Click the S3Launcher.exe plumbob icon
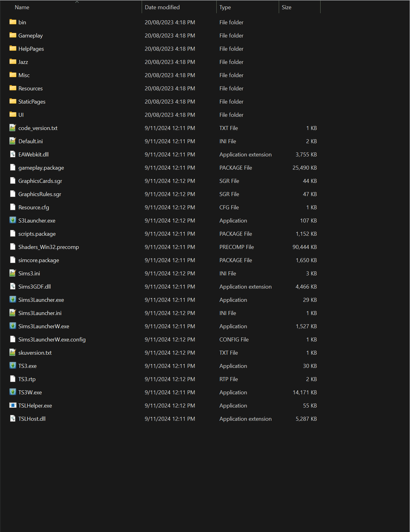 click(x=13, y=220)
